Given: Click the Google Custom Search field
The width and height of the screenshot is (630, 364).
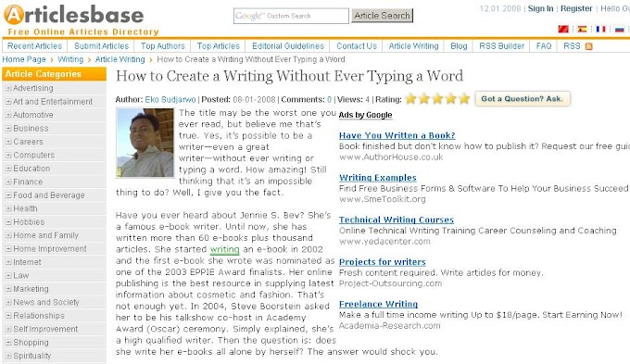Looking at the screenshot, I should (x=291, y=16).
